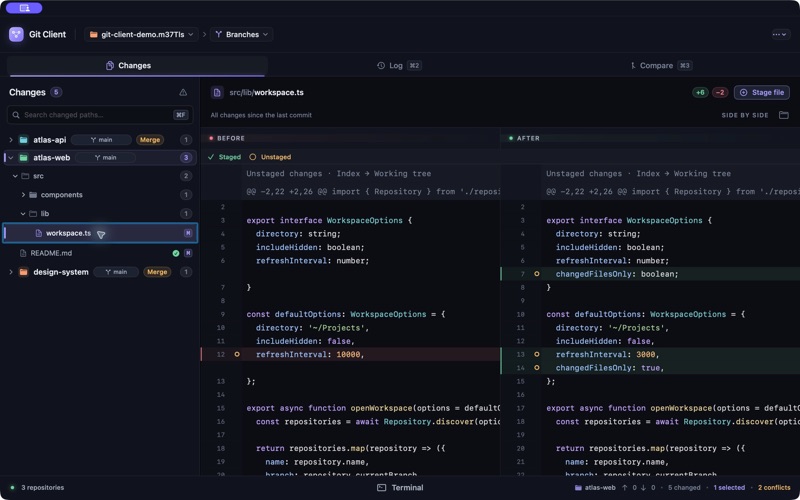Click the +6 additions badge

(x=701, y=92)
